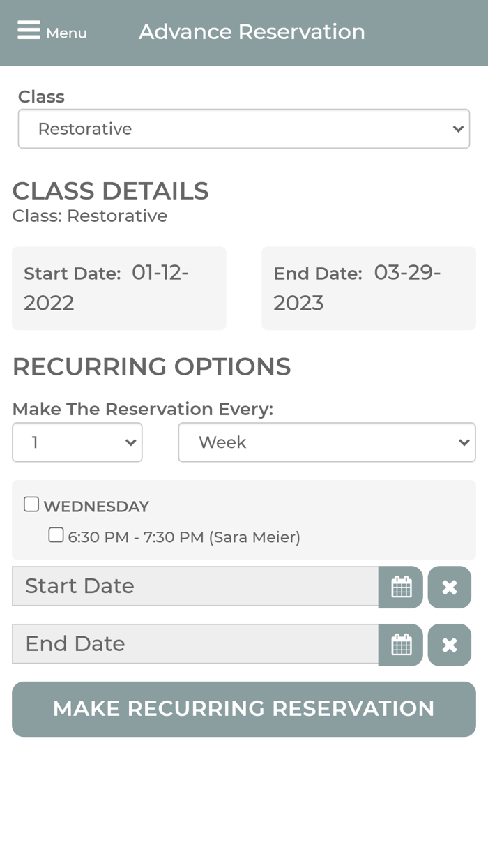The width and height of the screenshot is (488, 868).
Task: Select the class Start Date 01-12-2022 card
Action: tap(119, 287)
